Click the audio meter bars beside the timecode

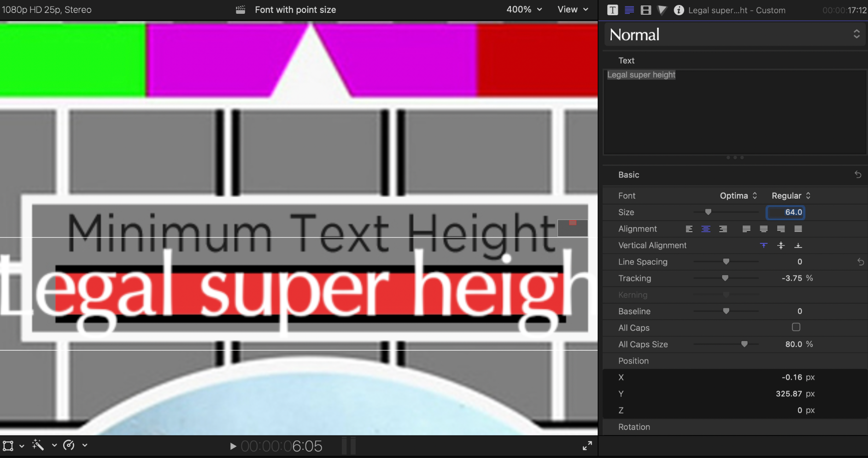tap(349, 446)
